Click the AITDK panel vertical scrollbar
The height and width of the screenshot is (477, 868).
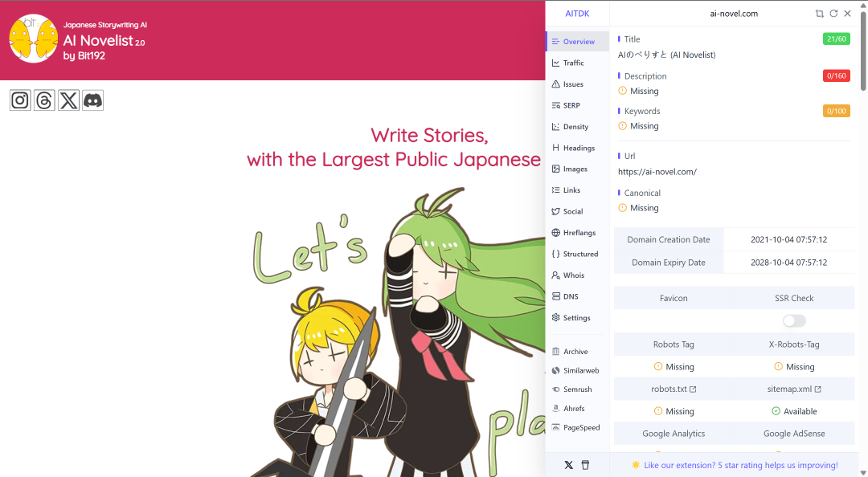(863, 51)
